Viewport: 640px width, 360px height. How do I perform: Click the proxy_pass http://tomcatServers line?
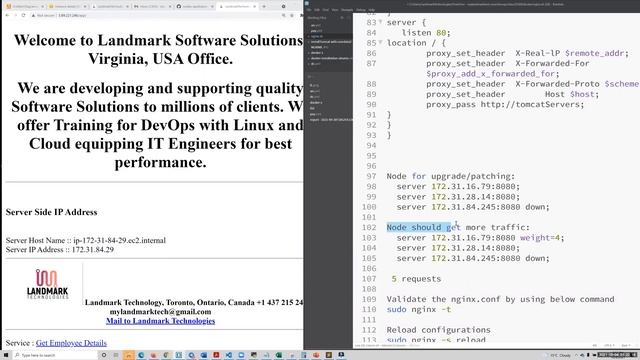pos(505,104)
